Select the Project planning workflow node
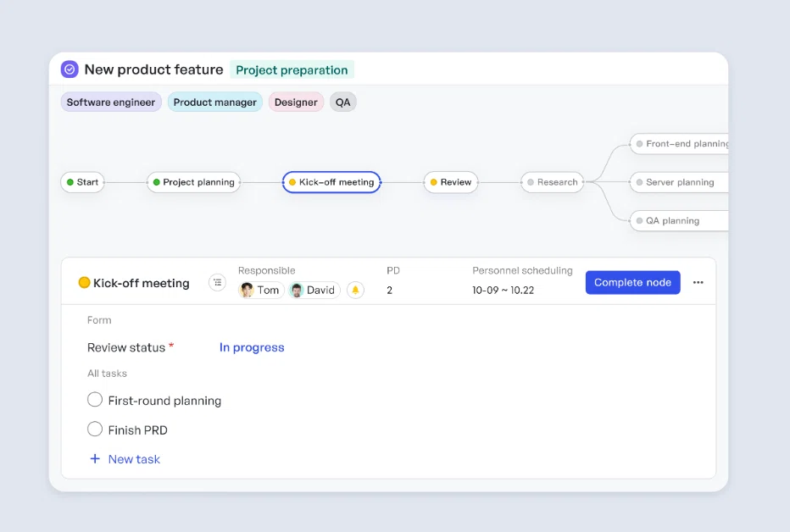This screenshot has width=790, height=532. point(193,182)
